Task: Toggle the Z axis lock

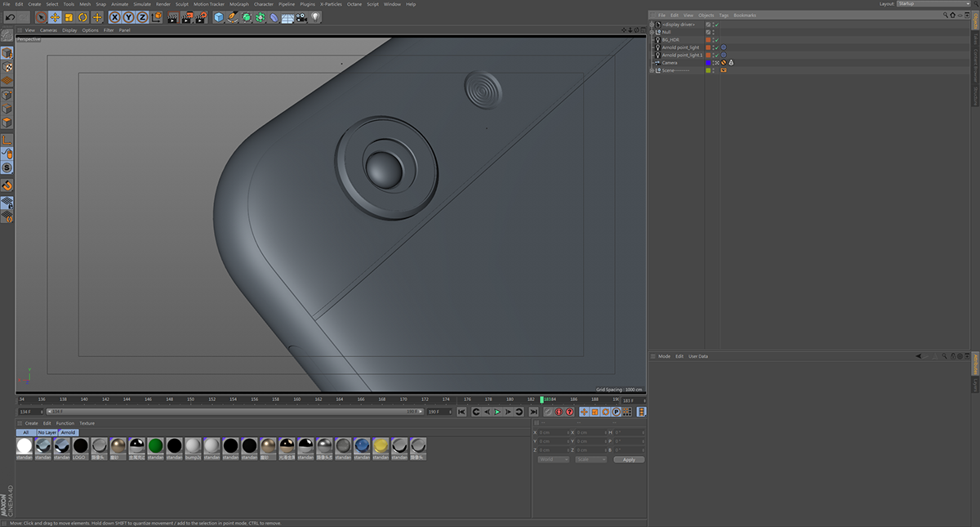Action: [142, 16]
